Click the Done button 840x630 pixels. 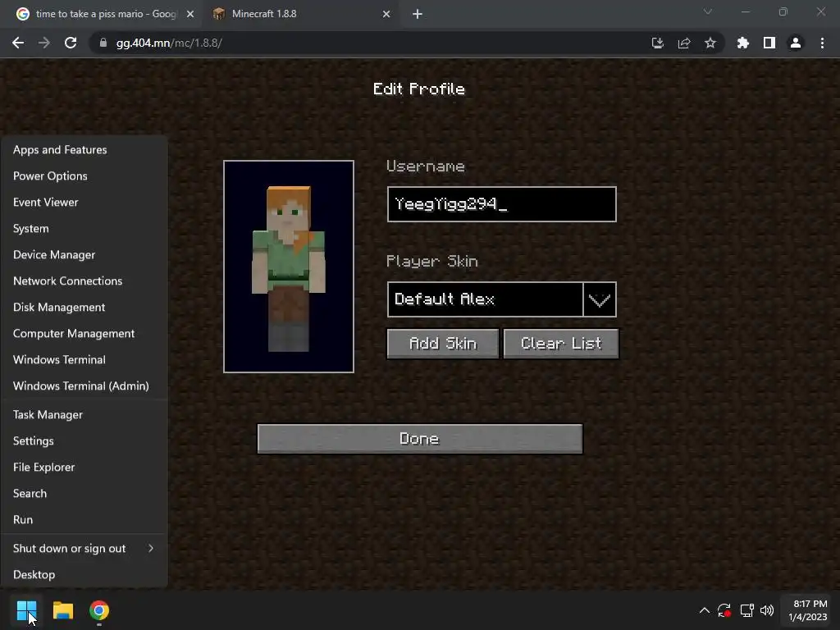coord(420,439)
